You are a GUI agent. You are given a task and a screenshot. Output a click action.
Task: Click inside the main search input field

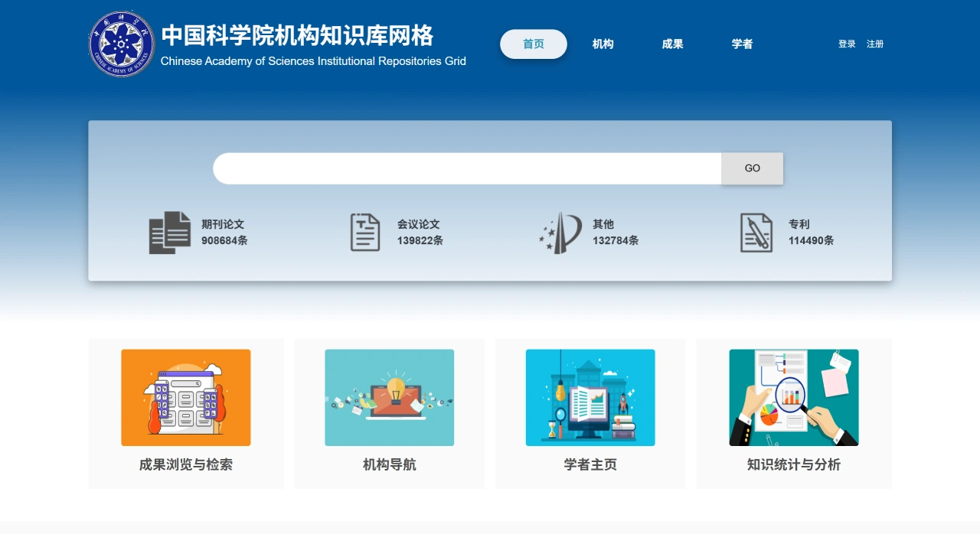click(x=467, y=168)
